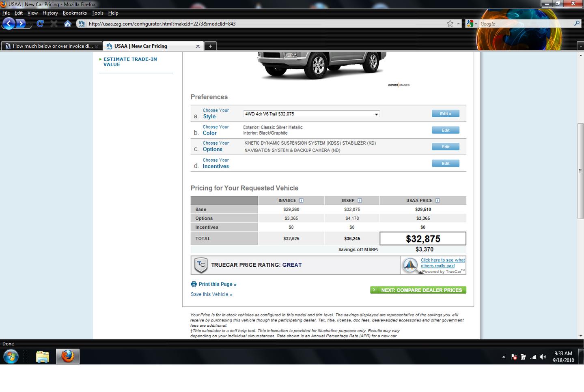Go to the home page icon

point(68,24)
